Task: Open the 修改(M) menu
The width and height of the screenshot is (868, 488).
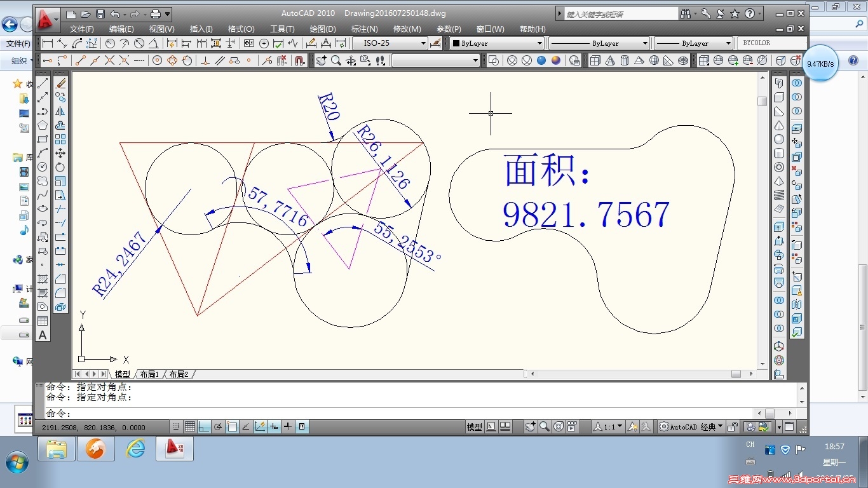Action: pyautogui.click(x=407, y=29)
